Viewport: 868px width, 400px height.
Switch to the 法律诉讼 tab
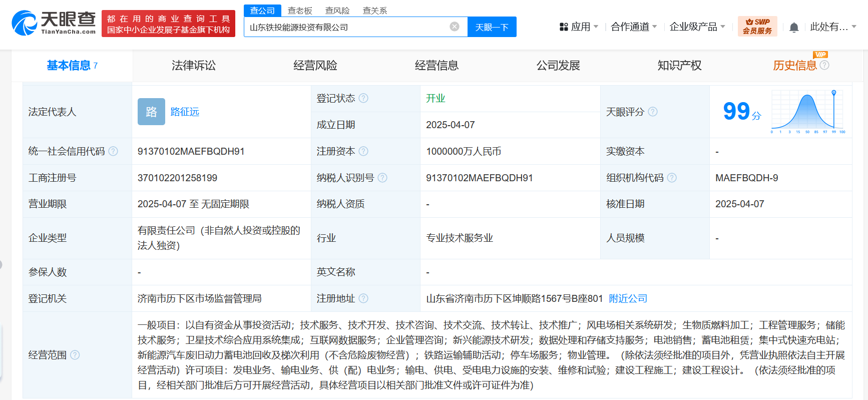pos(194,66)
